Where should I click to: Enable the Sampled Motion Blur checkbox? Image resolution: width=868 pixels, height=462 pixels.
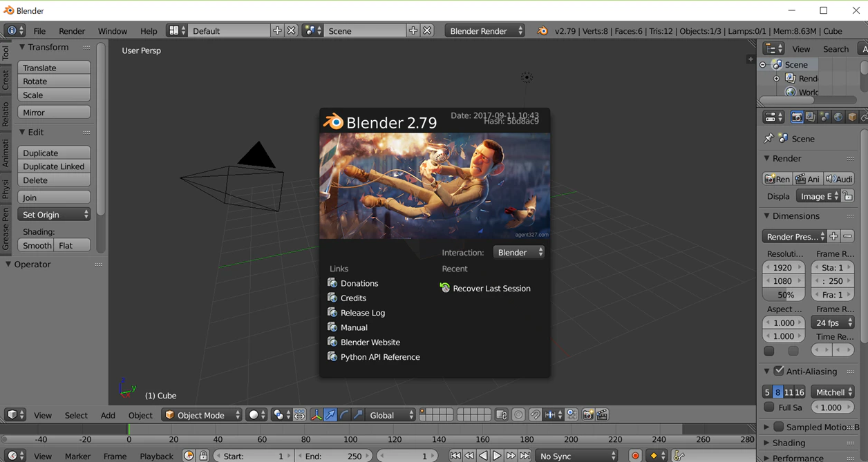click(x=779, y=427)
